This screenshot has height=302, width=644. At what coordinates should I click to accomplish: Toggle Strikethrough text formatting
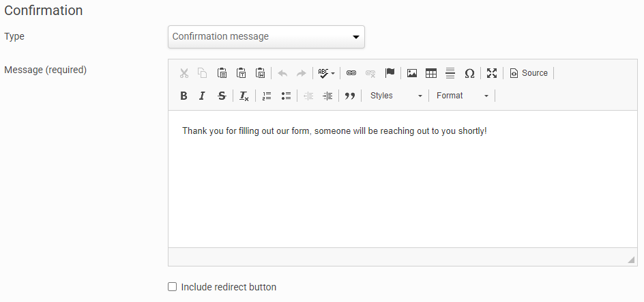pos(221,96)
